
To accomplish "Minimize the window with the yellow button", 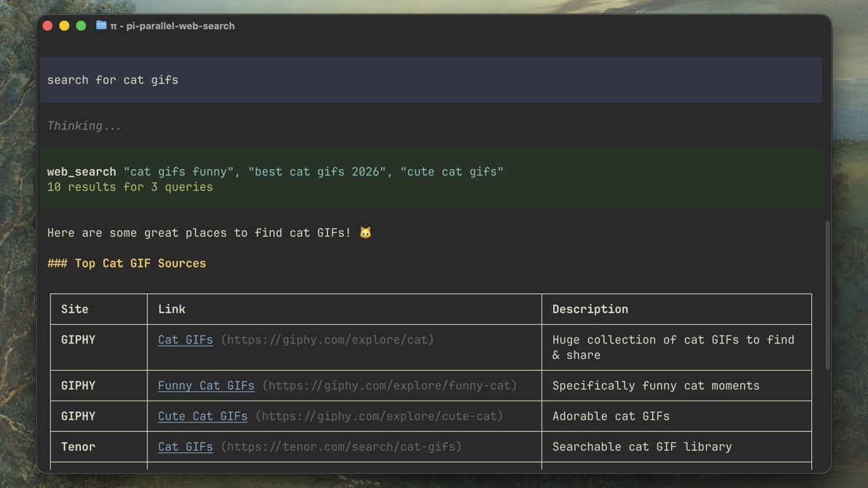I will click(x=64, y=25).
